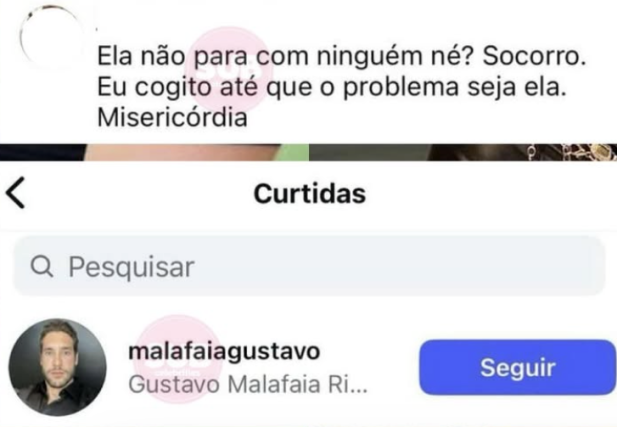Open the commenter's blank circular avatar
Screen dimensions: 617x427
click(51, 37)
